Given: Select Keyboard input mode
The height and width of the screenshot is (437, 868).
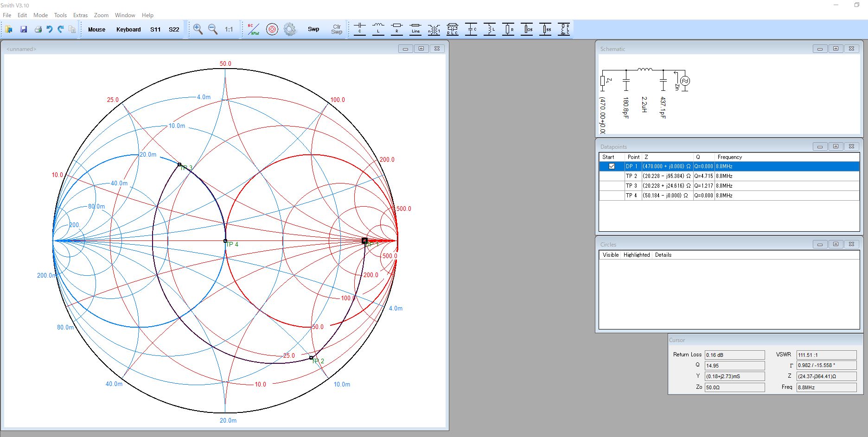Looking at the screenshot, I should click(x=128, y=29).
